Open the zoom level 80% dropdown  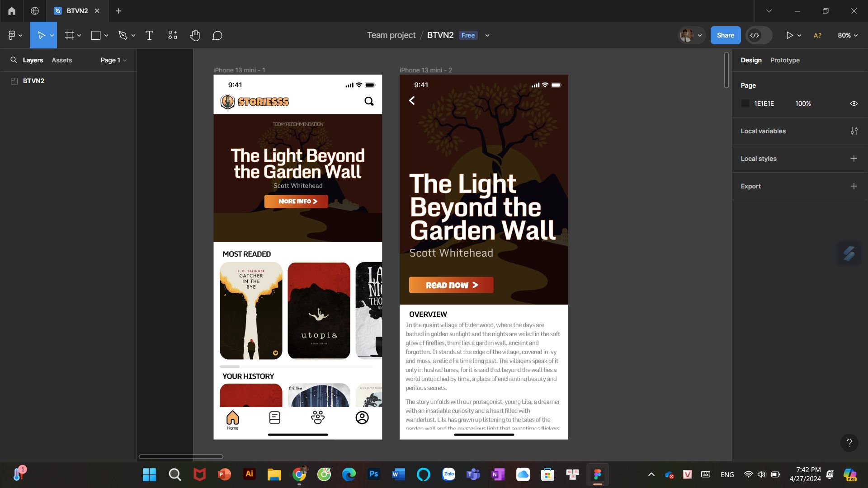[848, 35]
